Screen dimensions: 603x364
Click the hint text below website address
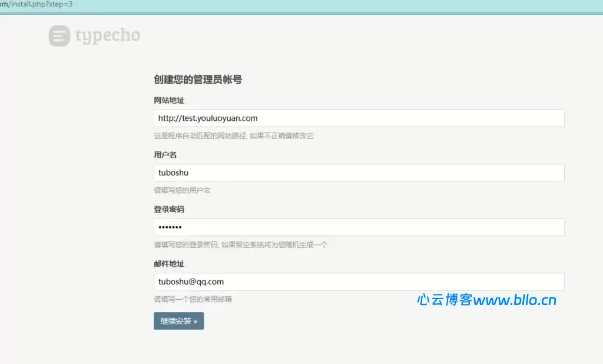pos(234,136)
